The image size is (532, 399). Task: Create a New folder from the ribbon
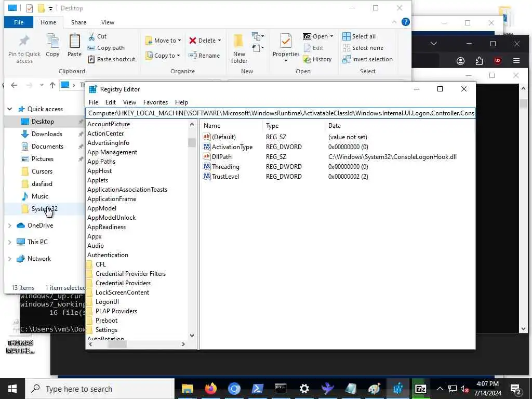pyautogui.click(x=239, y=49)
